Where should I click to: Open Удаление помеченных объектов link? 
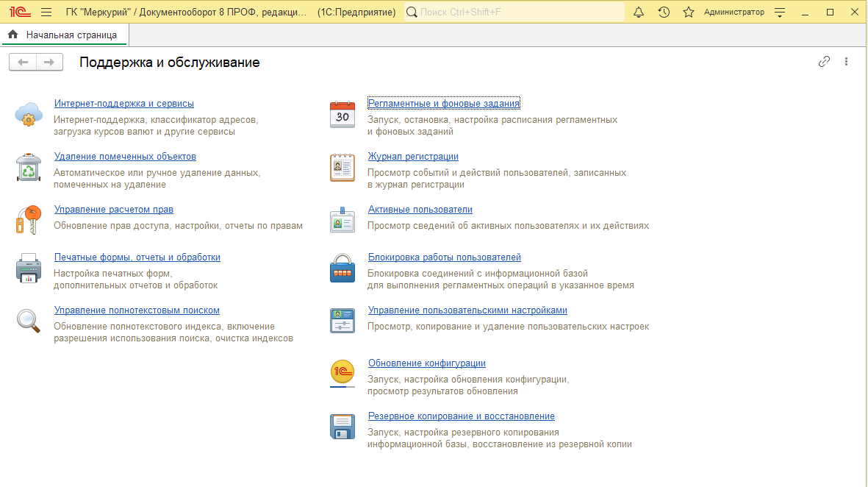click(125, 157)
